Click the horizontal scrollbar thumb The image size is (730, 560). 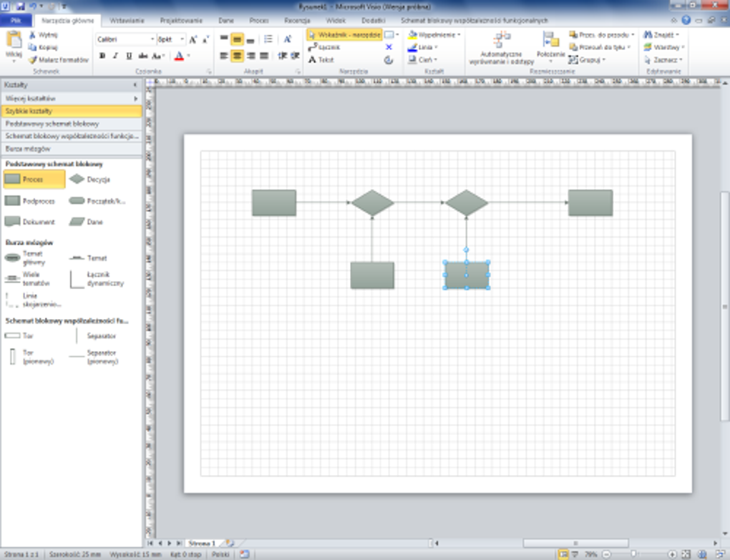tap(575, 543)
